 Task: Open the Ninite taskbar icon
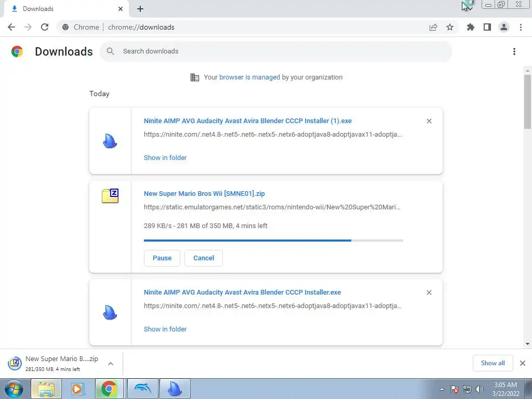175,389
